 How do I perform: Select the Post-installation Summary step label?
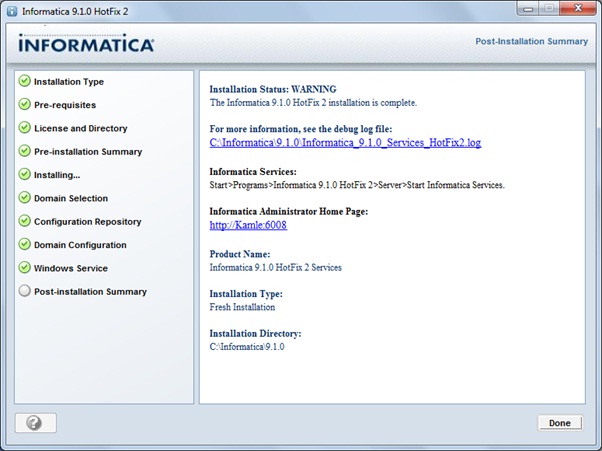tap(90, 292)
